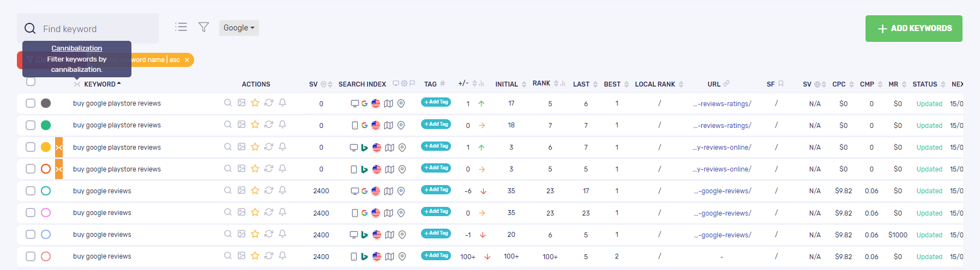
Task: Click the bell alert icon in second row
Action: click(x=282, y=125)
